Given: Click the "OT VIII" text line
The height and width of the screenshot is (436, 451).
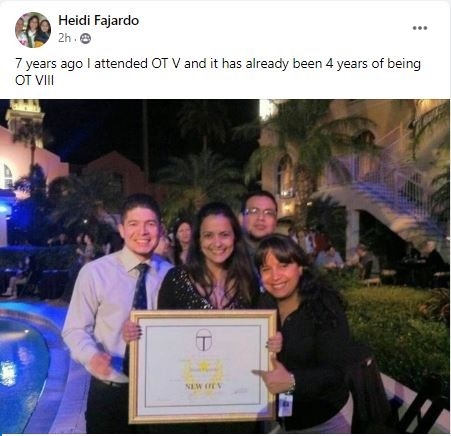Looking at the screenshot, I should coord(34,80).
